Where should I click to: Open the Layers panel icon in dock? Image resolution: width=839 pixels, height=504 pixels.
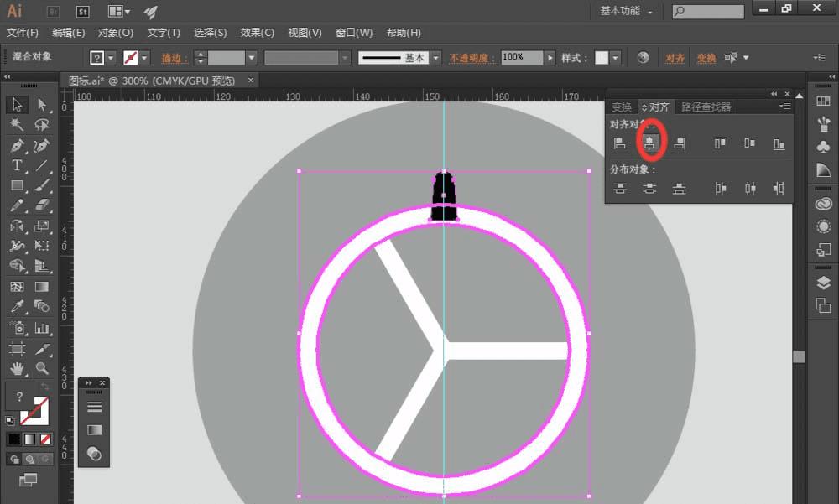click(823, 283)
